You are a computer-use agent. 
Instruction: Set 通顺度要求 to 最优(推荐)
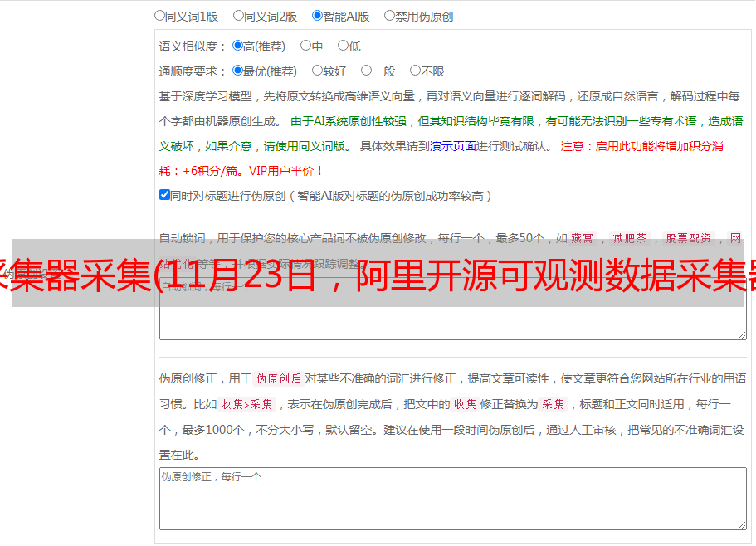click(237, 71)
